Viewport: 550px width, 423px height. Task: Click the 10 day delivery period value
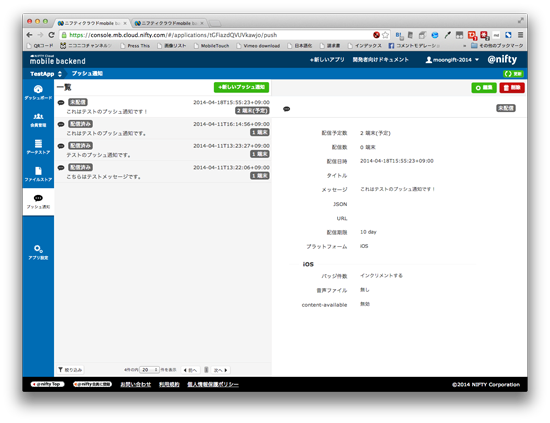pyautogui.click(x=368, y=232)
